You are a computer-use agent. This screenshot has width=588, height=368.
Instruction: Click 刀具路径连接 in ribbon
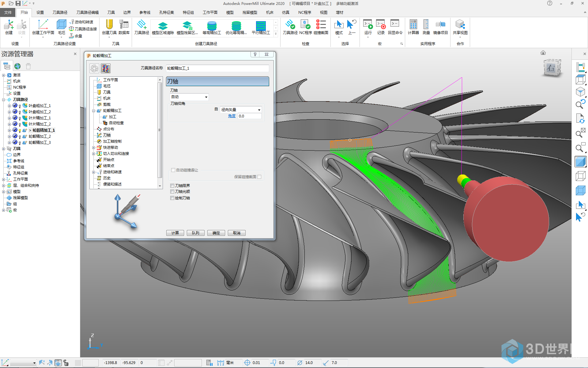[x=83, y=29]
